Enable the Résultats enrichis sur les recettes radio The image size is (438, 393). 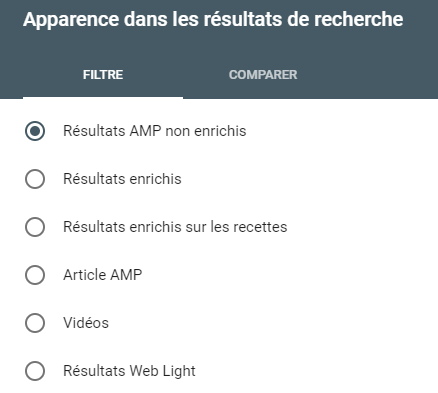35,227
